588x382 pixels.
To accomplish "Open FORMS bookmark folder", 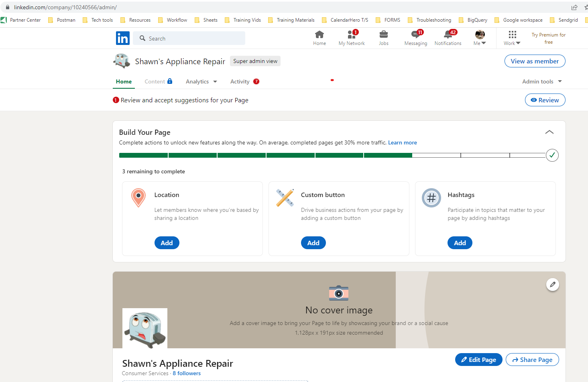I will click(x=388, y=20).
